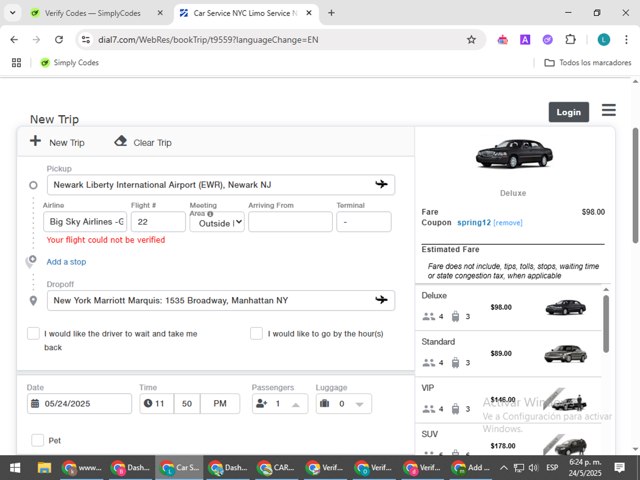Open the Meeting Area dropdown
Image resolution: width=640 pixels, height=480 pixels.
coord(217,222)
